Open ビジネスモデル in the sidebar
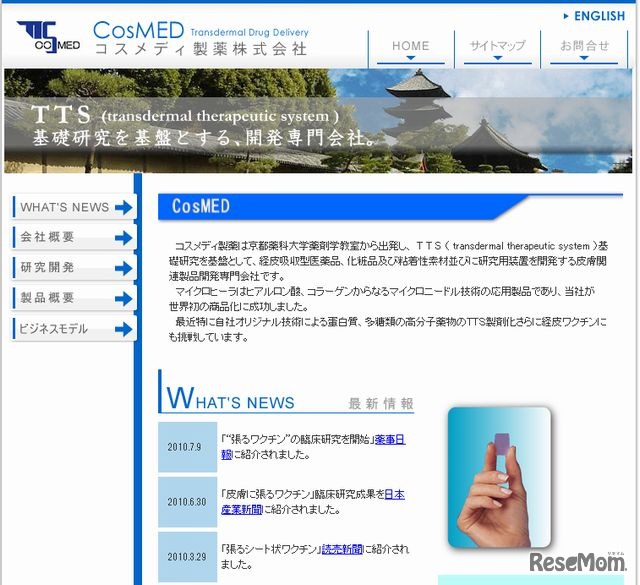Viewport: 640px width, 585px height. tap(75, 329)
